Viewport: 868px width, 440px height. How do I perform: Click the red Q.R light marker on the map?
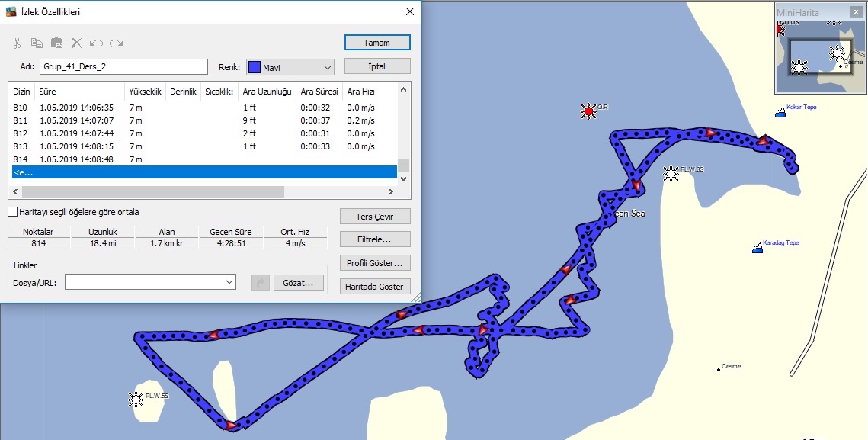point(588,111)
